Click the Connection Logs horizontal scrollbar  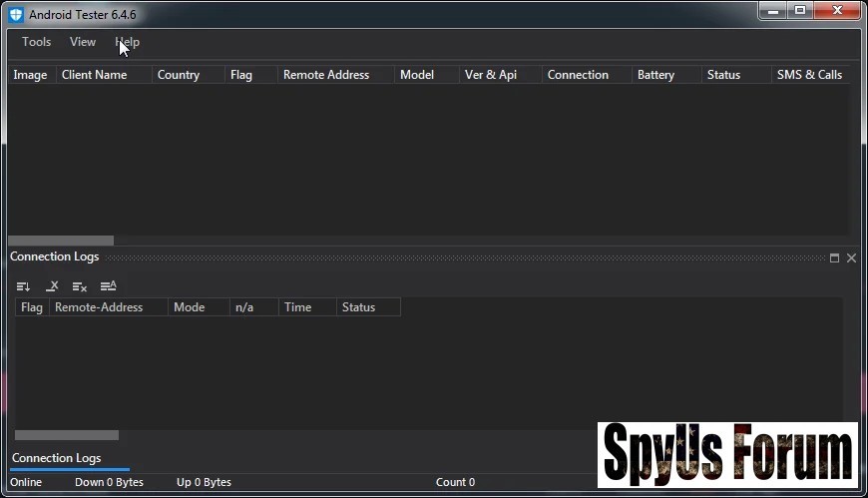pyautogui.click(x=67, y=435)
